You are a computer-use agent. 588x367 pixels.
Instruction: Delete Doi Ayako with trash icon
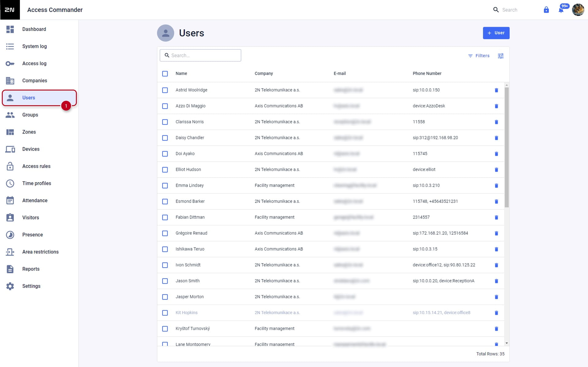tap(496, 154)
